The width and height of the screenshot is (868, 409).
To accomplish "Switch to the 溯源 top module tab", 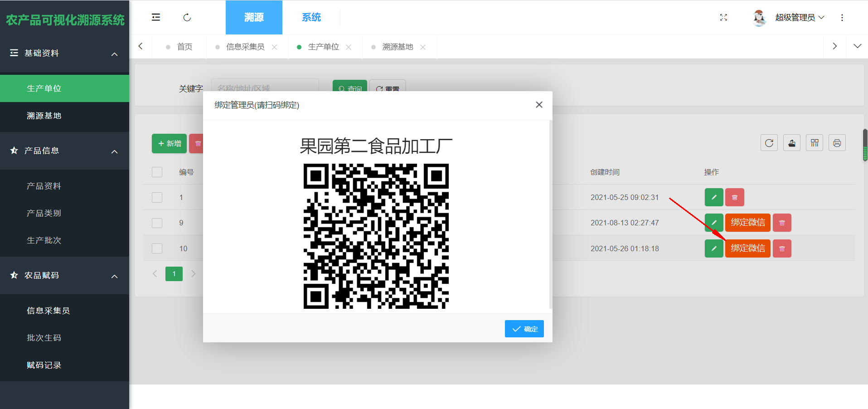I will point(254,17).
